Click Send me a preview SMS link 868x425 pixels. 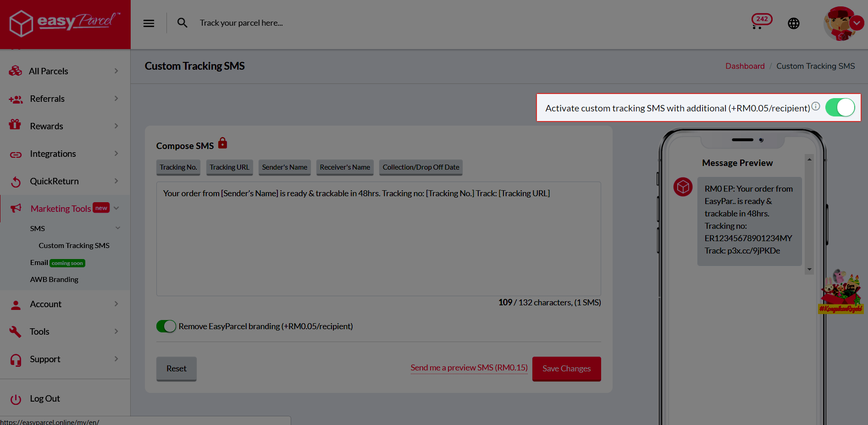point(469,367)
